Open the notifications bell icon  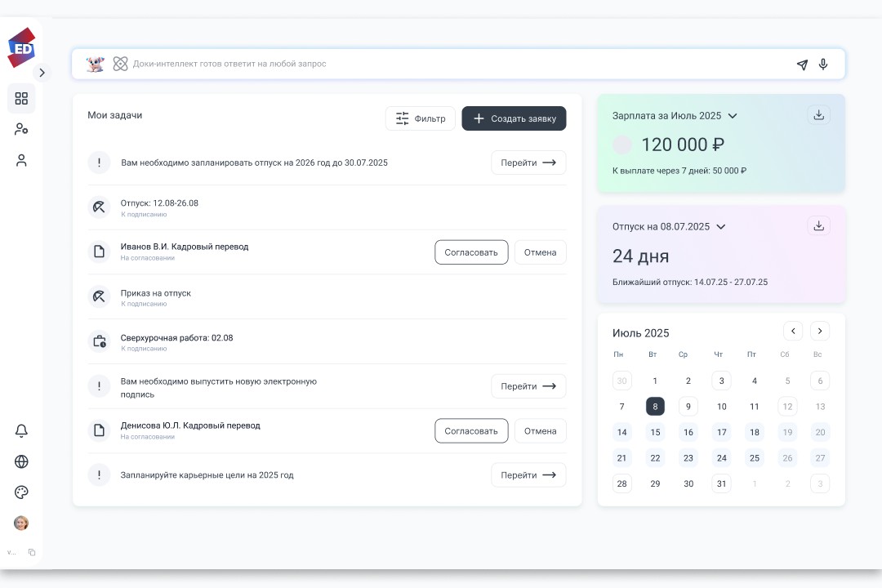pos(21,431)
